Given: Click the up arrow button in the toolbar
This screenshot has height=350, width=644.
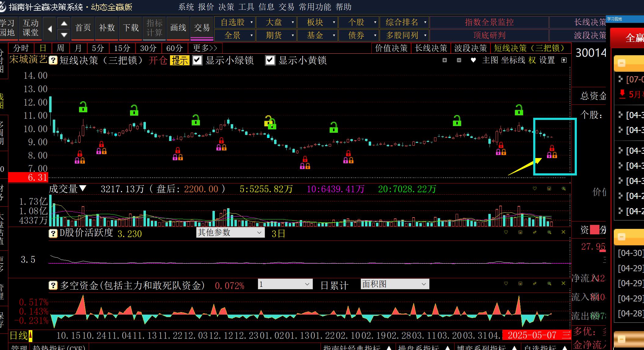Looking at the screenshot, I should pos(64,23).
